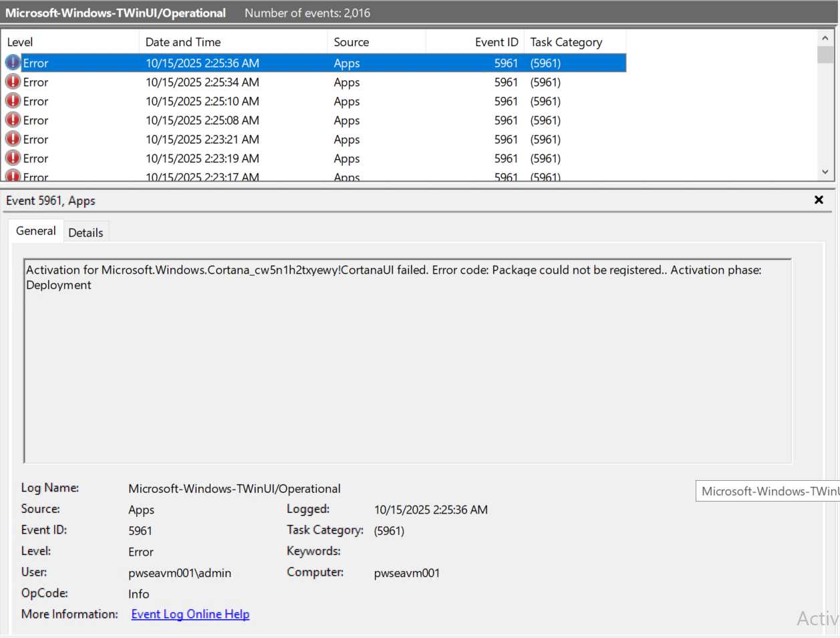Click the Source value Apps in details
Viewport: 840px width, 638px height.
pyautogui.click(x=141, y=510)
